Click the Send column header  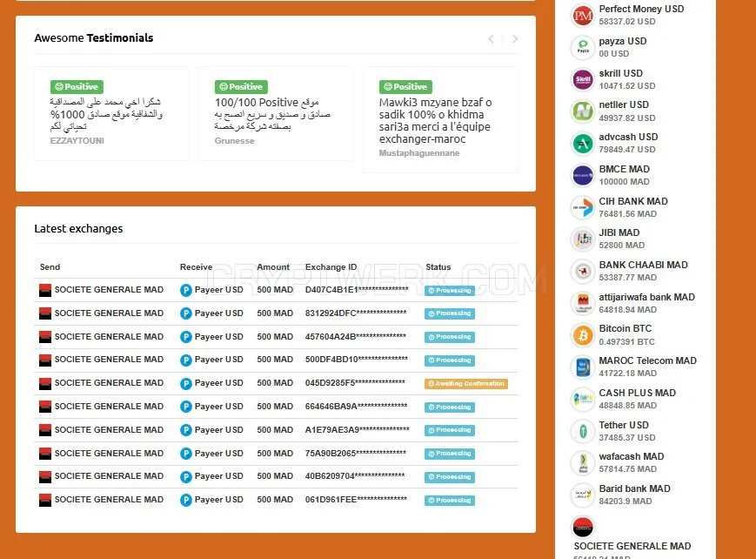coord(50,267)
